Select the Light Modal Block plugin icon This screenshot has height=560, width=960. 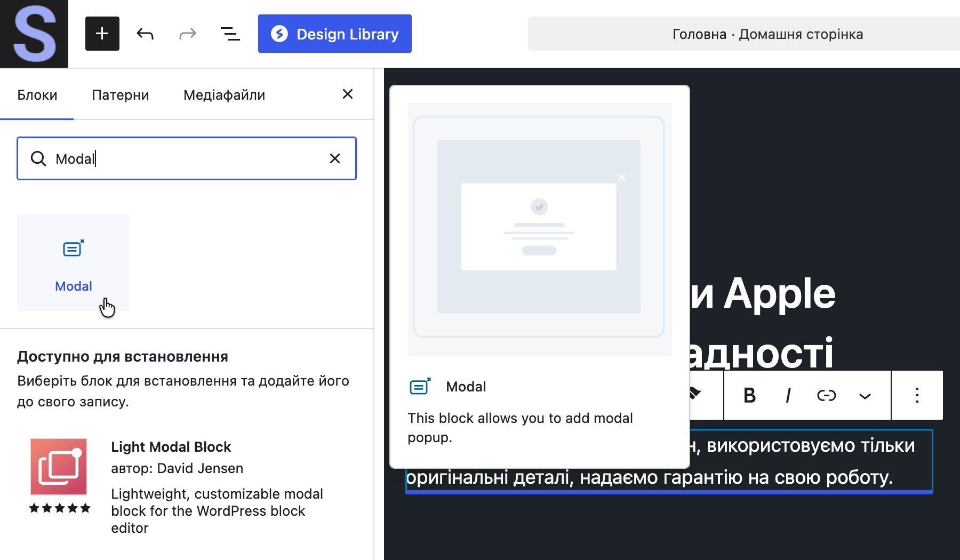[59, 467]
